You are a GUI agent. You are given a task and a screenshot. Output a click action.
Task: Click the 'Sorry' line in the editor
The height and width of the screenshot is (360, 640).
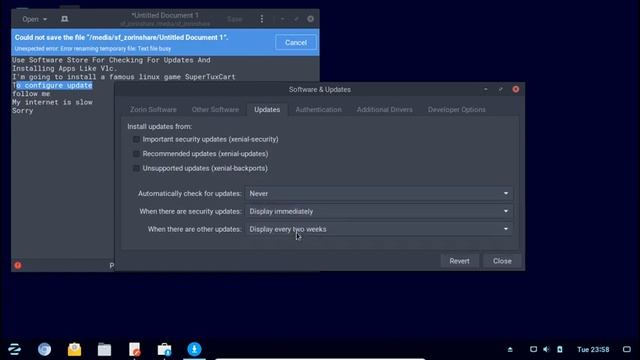pos(22,111)
